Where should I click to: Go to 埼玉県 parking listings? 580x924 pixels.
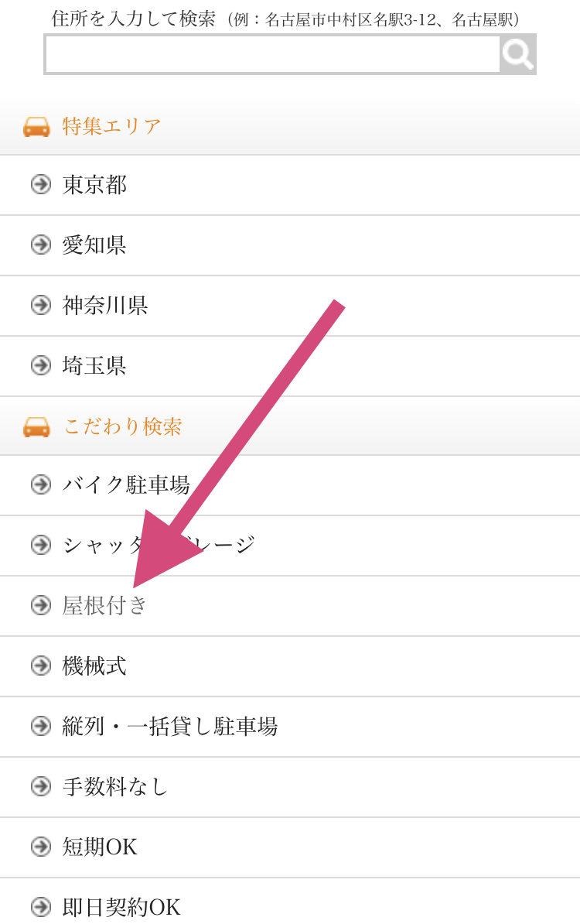(94, 366)
